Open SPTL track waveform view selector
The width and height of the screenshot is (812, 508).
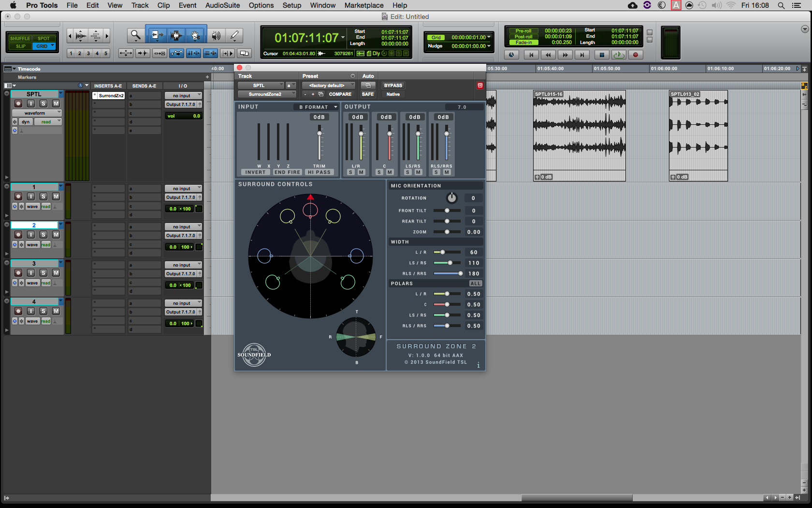click(x=37, y=113)
